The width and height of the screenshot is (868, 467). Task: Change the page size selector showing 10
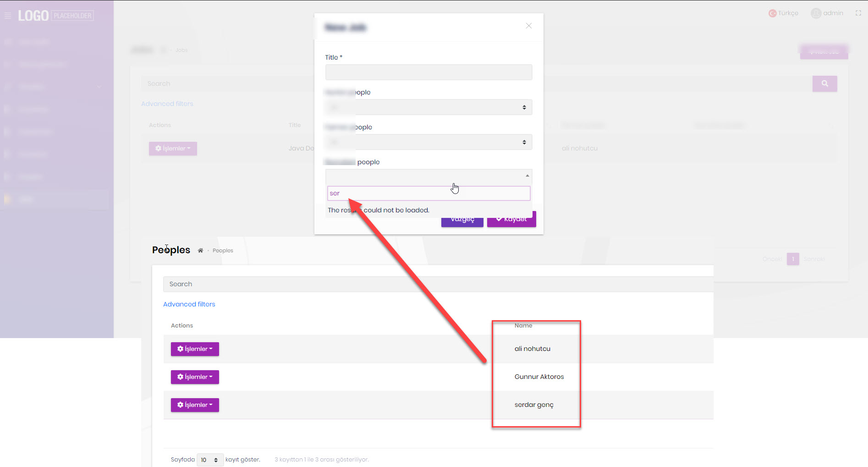210,460
